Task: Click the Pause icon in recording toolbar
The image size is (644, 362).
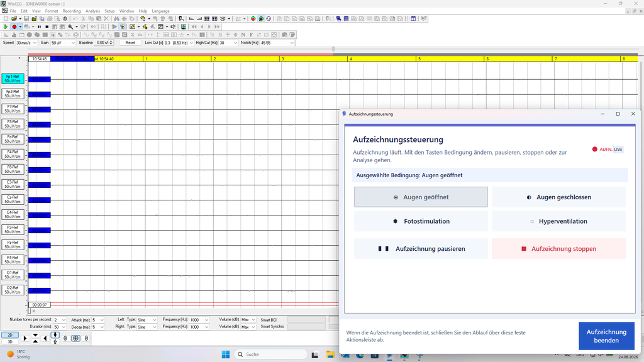Action: 40,26
